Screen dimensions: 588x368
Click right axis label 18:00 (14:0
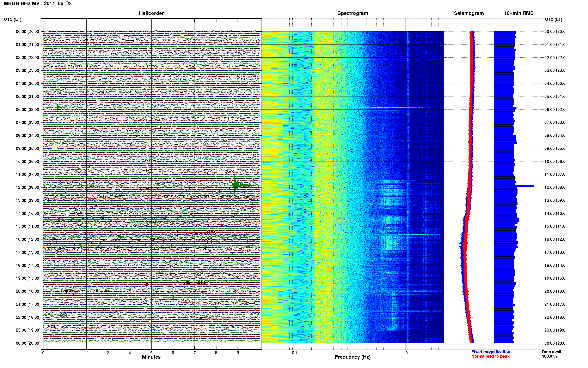[555, 265]
